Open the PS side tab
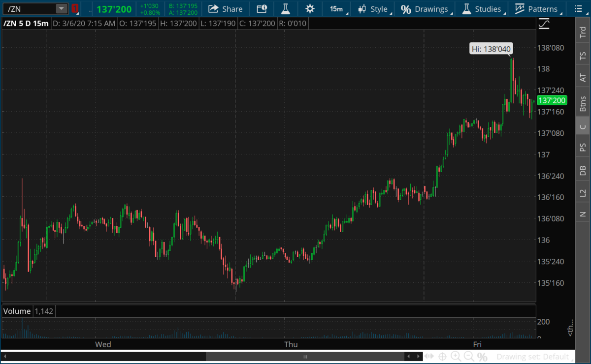 pos(583,147)
